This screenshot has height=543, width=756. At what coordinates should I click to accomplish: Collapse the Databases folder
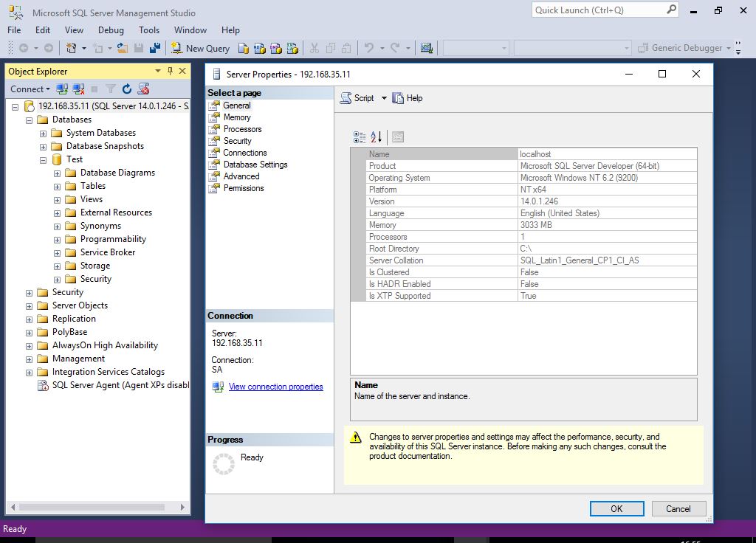tap(29, 120)
